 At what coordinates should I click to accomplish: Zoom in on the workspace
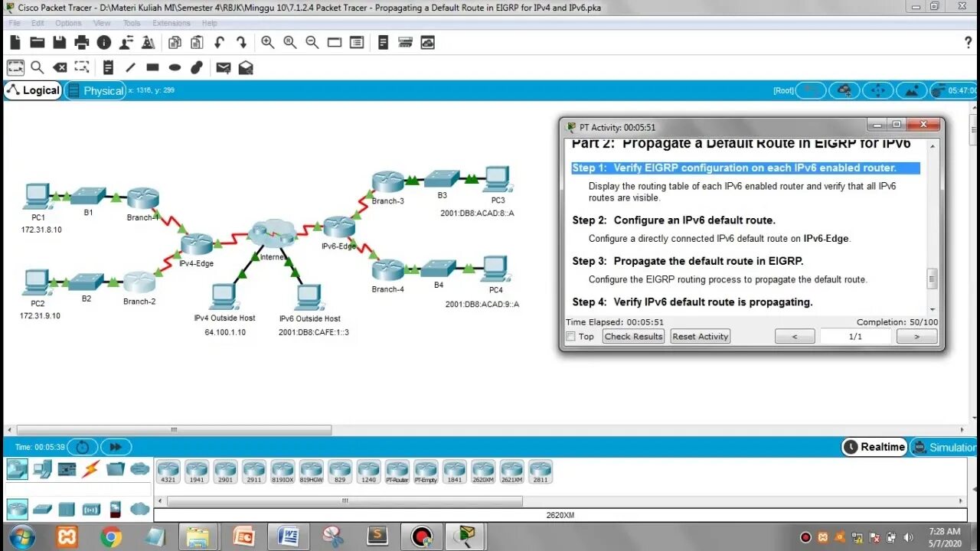coord(267,42)
